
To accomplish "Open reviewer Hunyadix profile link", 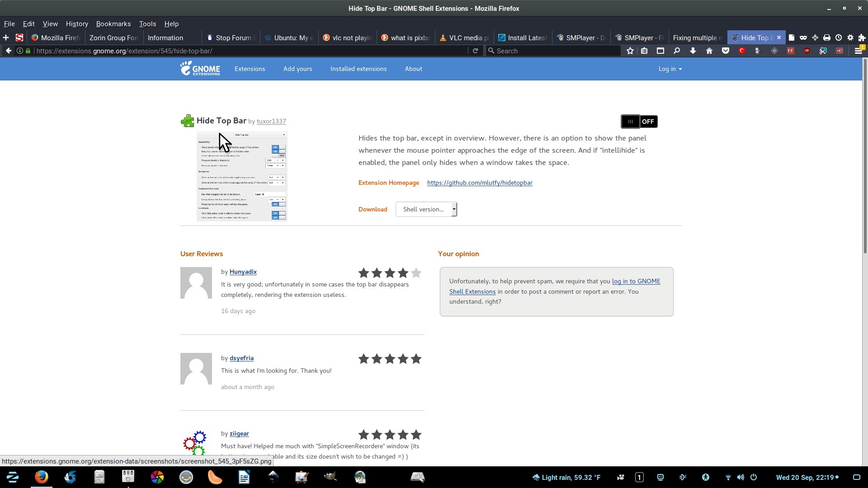I will tap(243, 272).
